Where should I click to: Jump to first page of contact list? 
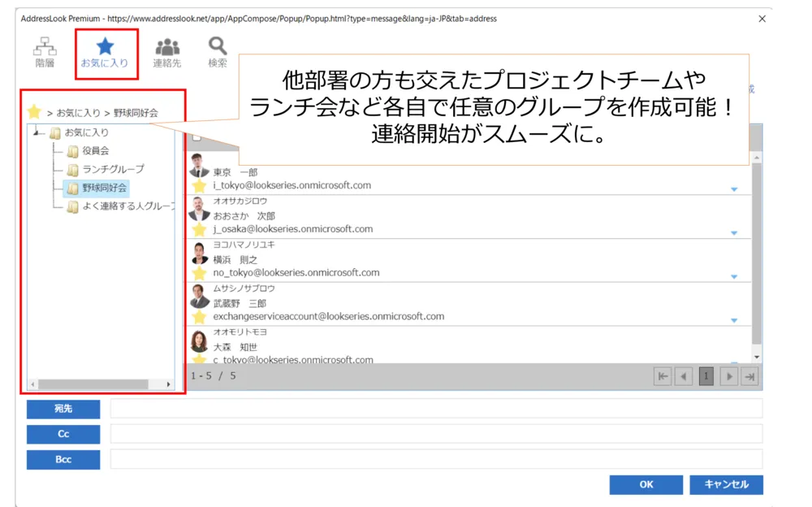pos(663,376)
